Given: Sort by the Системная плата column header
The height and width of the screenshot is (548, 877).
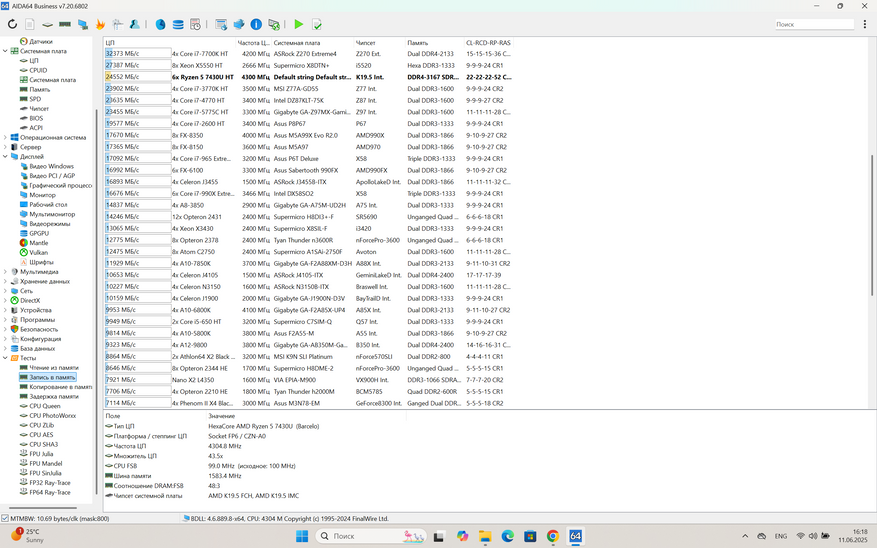Looking at the screenshot, I should (x=313, y=42).
